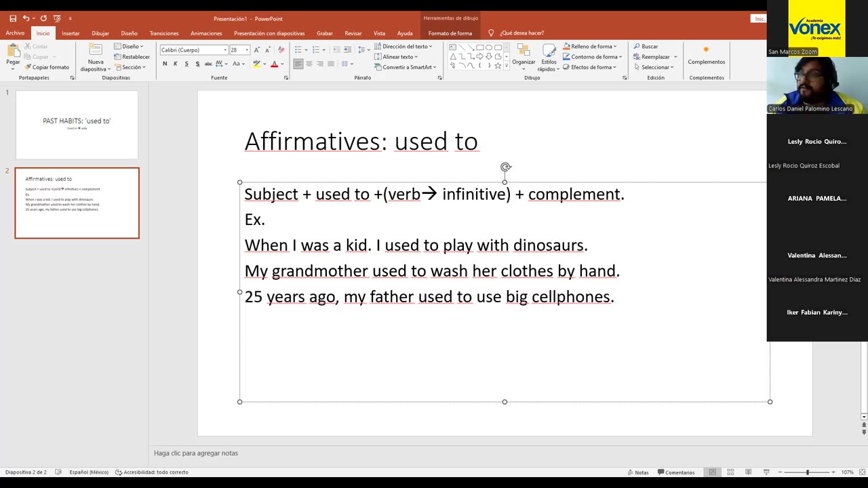Redo action via the repeat arrow icon
The image size is (868, 488).
click(x=43, y=18)
